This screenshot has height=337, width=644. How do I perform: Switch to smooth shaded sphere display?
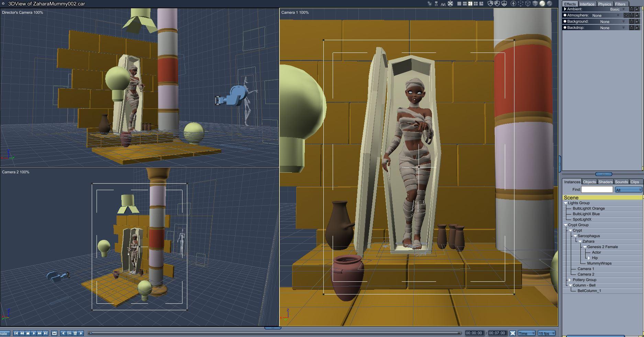coord(542,3)
